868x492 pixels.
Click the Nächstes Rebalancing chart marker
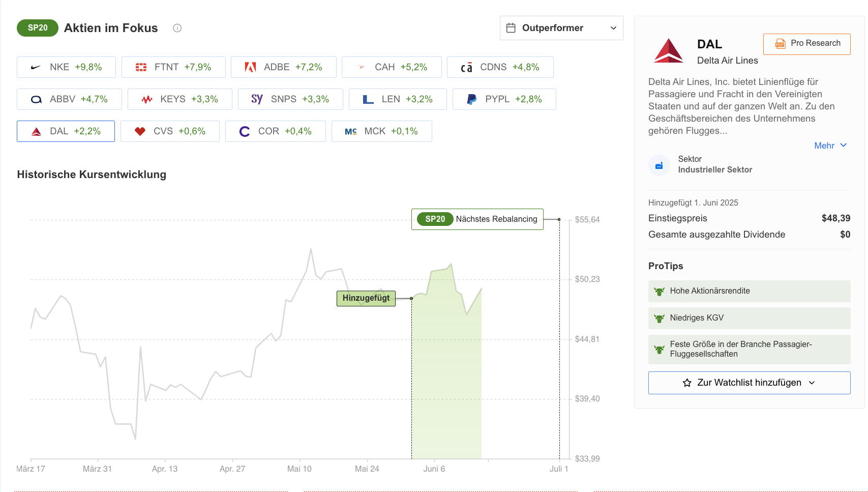477,219
